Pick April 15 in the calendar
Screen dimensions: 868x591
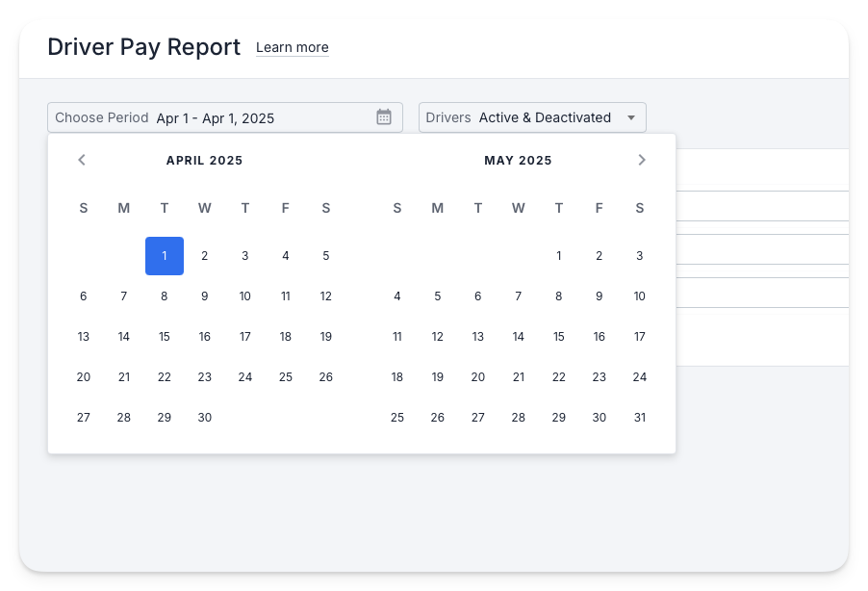point(165,337)
